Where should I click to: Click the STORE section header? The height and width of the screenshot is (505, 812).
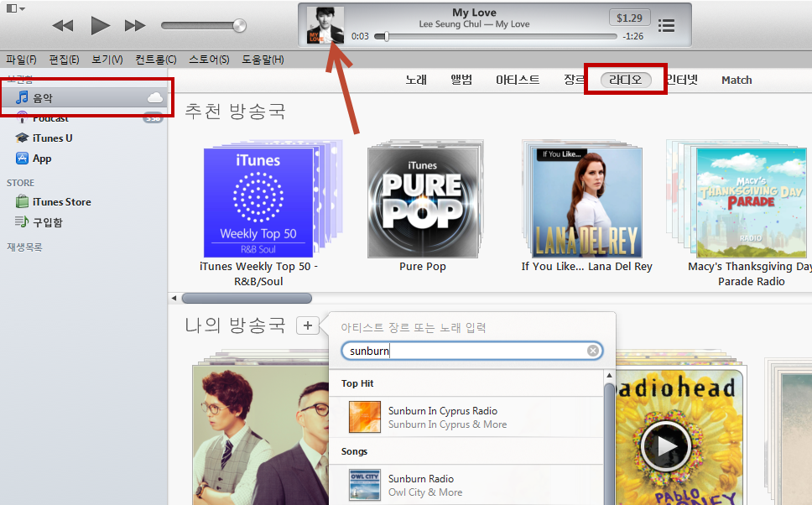[20, 183]
